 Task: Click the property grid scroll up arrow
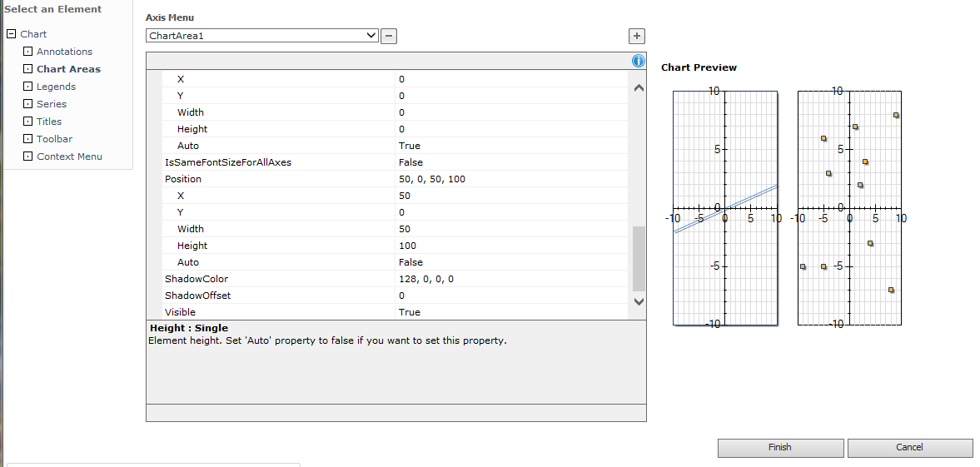pos(638,88)
